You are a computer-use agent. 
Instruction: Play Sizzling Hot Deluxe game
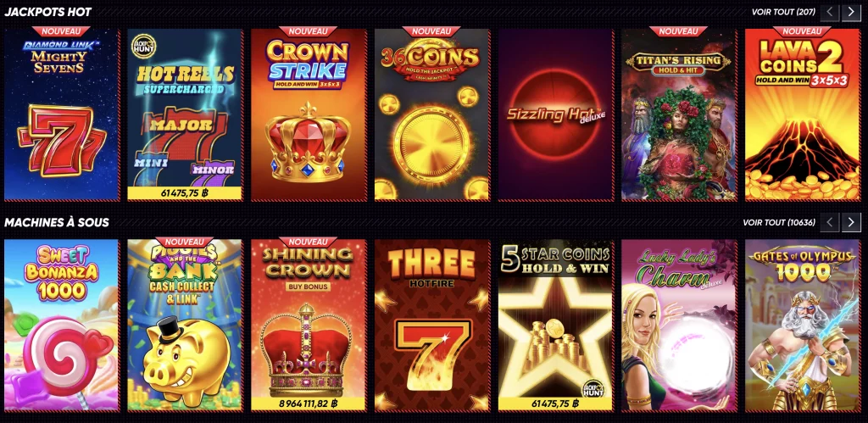(x=556, y=114)
